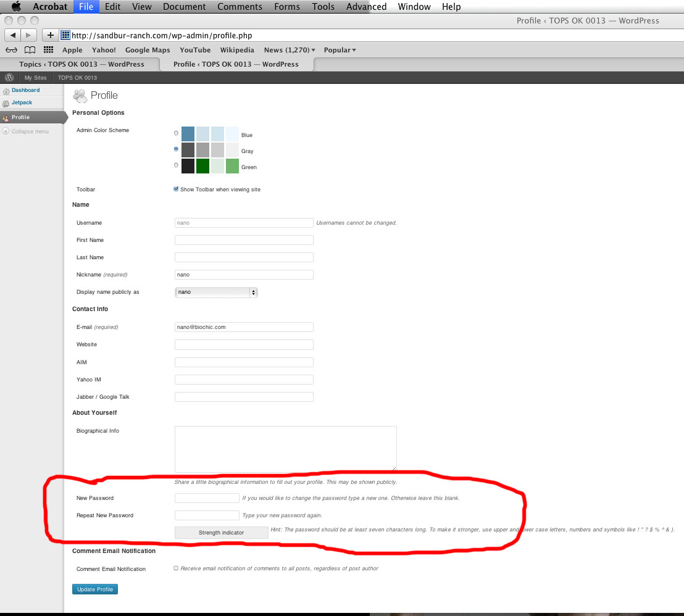
Task: Open the Document menu in menu bar
Action: (184, 7)
